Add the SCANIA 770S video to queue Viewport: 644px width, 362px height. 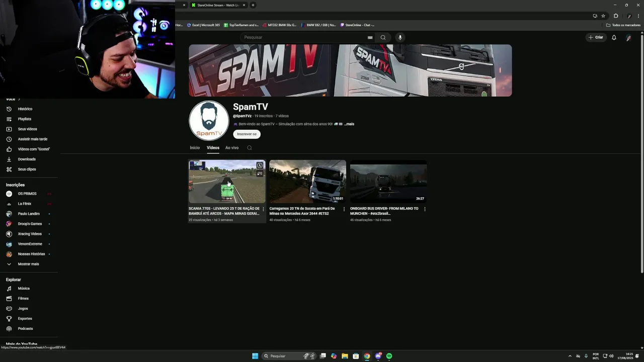(x=260, y=173)
